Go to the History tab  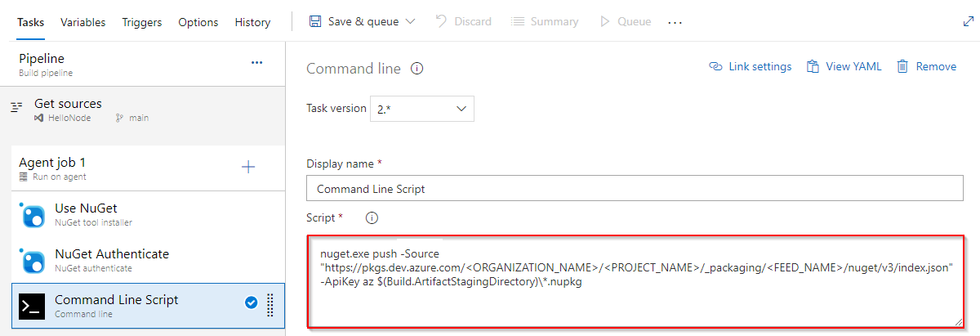[x=252, y=22]
